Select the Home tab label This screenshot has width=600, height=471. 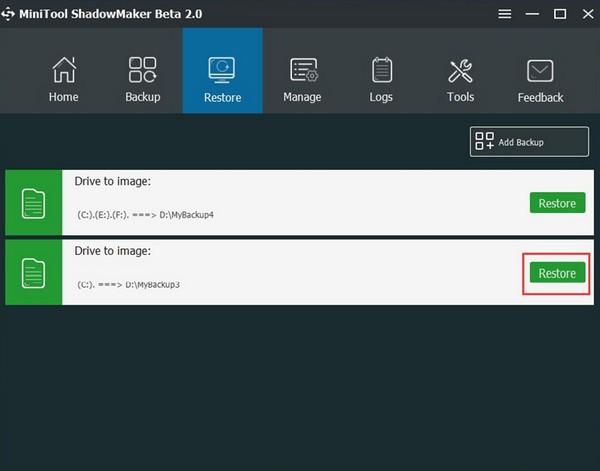64,97
